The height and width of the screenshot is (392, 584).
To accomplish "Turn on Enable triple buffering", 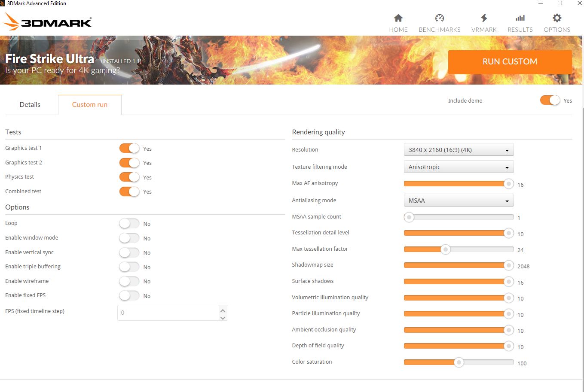I will click(129, 267).
